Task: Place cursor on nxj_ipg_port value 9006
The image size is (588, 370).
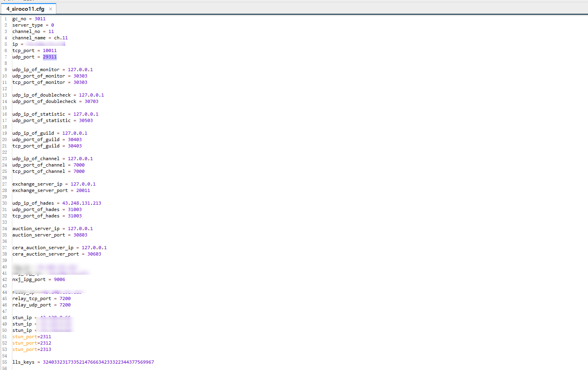Action: tap(59, 279)
